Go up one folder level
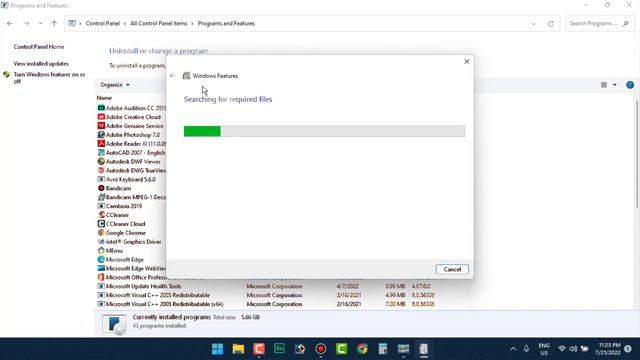The image size is (640, 360). 54,24
